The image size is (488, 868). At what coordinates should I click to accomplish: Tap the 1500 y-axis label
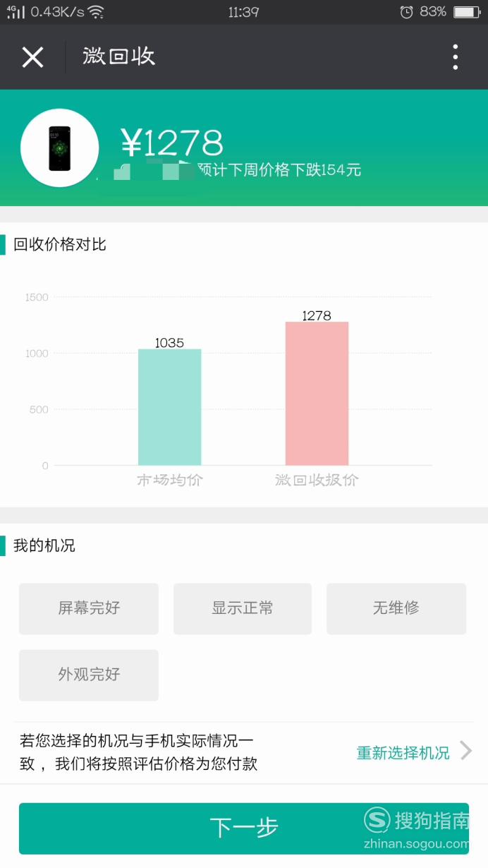coord(37,297)
